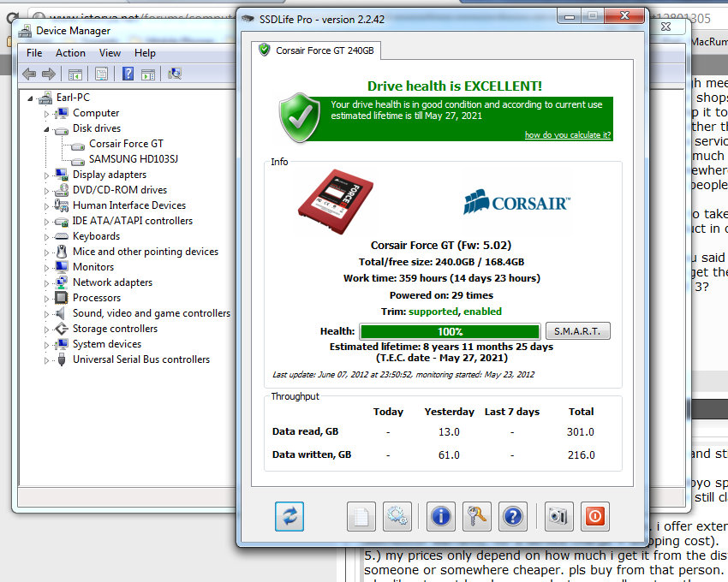Image resolution: width=728 pixels, height=582 pixels.
Task: Click the Processors chip icon in the tree
Action: (61, 297)
